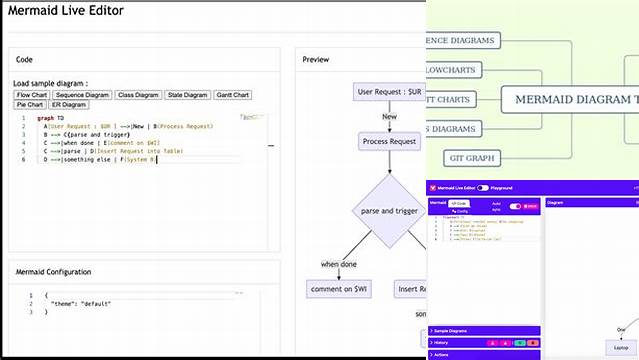The image size is (639, 360).
Task: Click the second pink History action icon
Action: (x=506, y=343)
